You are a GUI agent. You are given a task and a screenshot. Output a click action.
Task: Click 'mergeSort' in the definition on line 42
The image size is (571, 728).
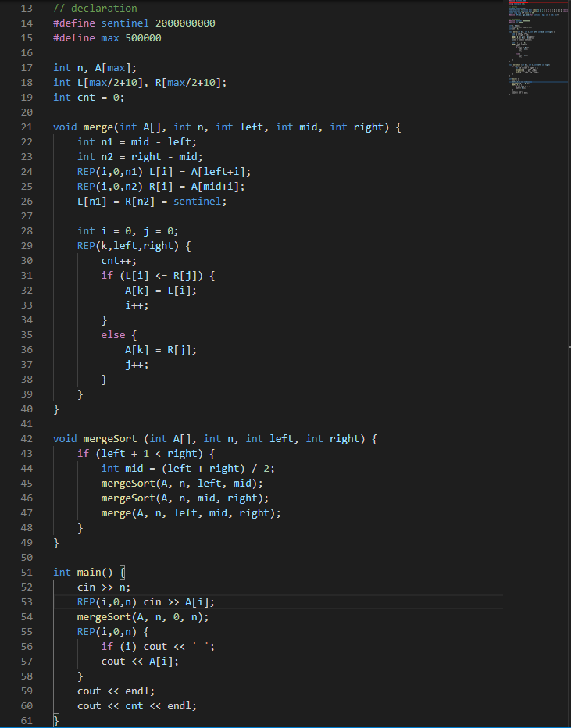point(110,439)
